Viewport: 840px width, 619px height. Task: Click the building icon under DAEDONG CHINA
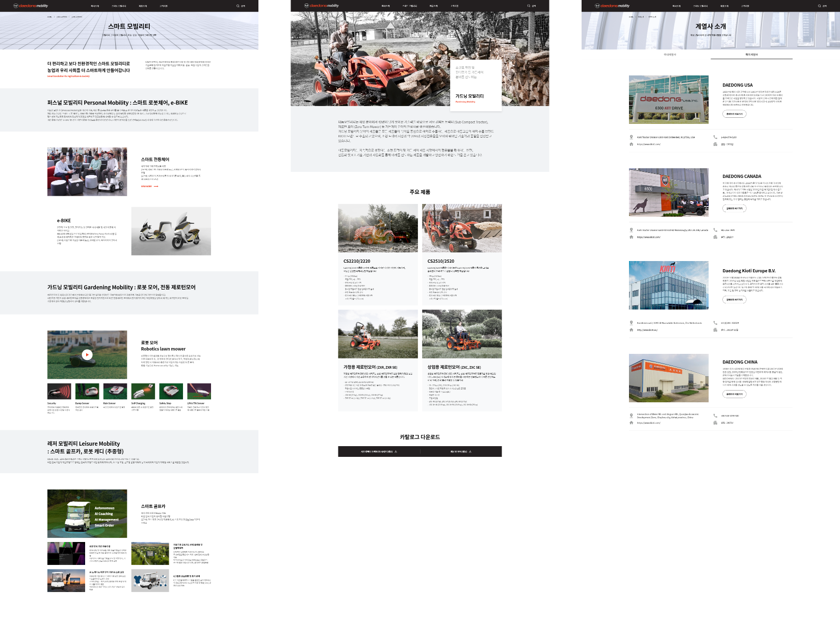[716, 423]
